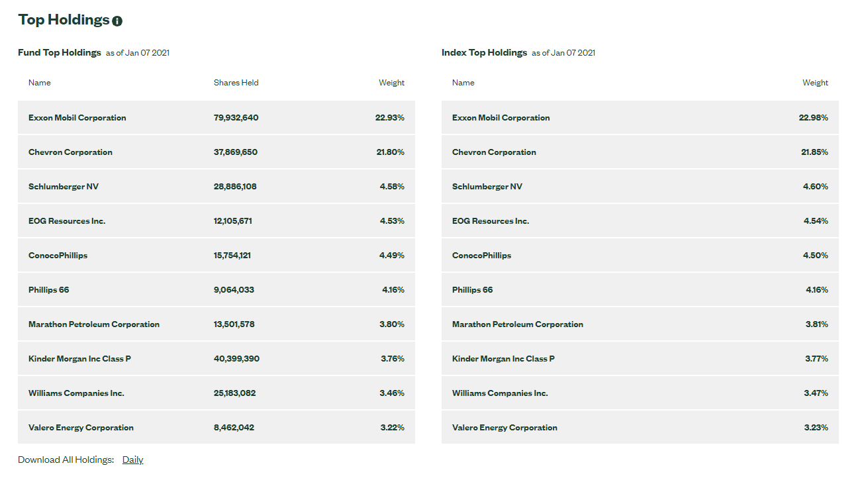Click the shares value 37,869,650
Image resolution: width=868 pixels, height=486 pixels.
click(x=236, y=152)
